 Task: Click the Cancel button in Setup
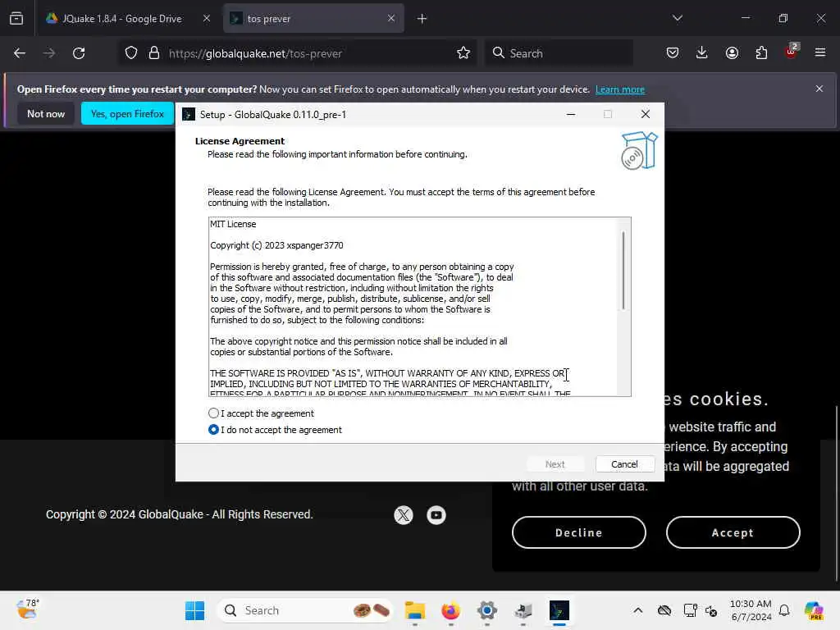(x=624, y=464)
